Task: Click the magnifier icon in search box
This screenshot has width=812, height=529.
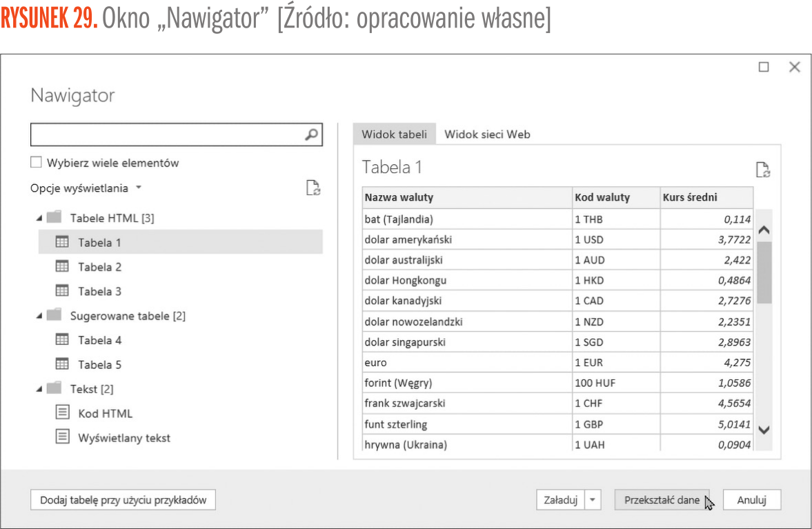Action: 312,135
